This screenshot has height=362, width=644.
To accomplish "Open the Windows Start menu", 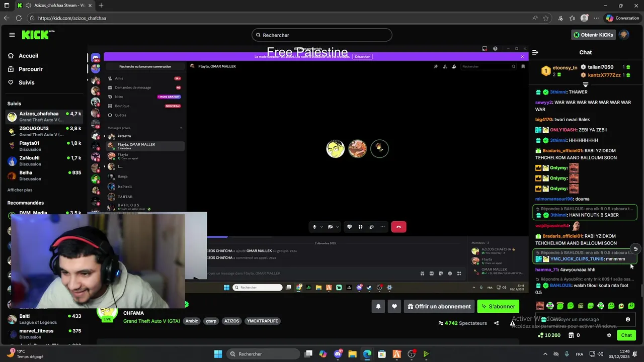I will 218,354.
